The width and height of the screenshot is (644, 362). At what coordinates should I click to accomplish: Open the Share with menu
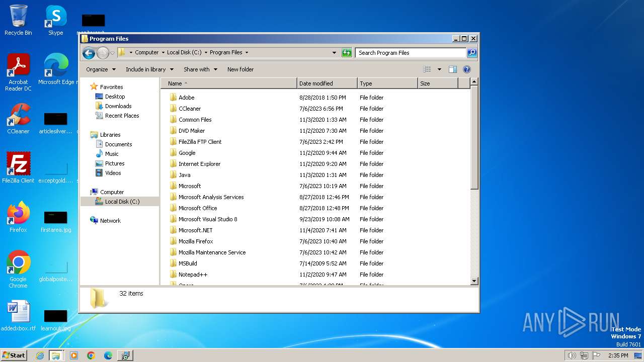(x=200, y=69)
